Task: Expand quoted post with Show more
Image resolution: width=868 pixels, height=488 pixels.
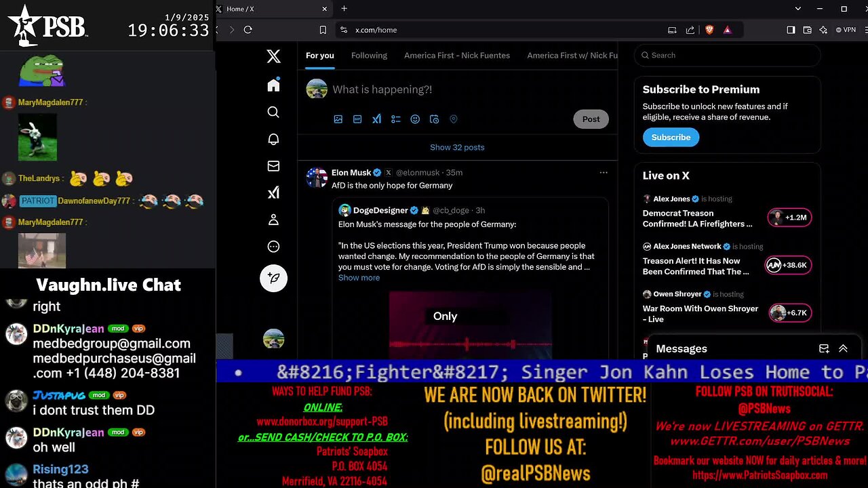Action: point(359,278)
